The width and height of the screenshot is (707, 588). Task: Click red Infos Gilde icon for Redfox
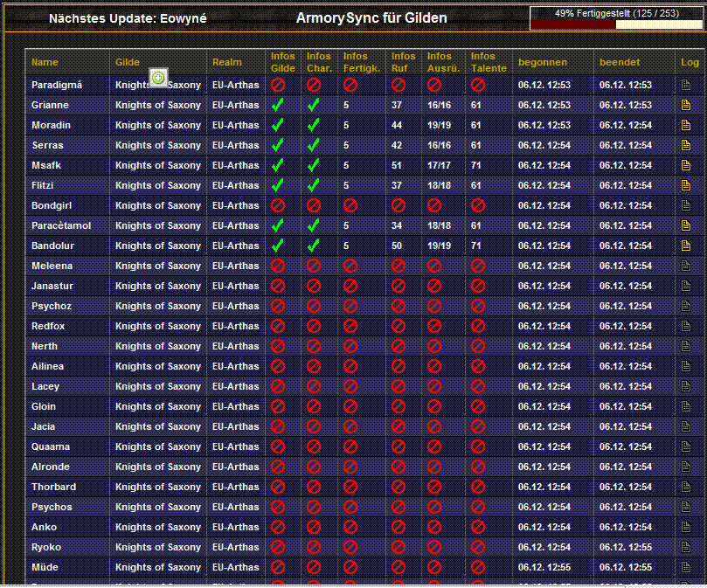coord(278,326)
